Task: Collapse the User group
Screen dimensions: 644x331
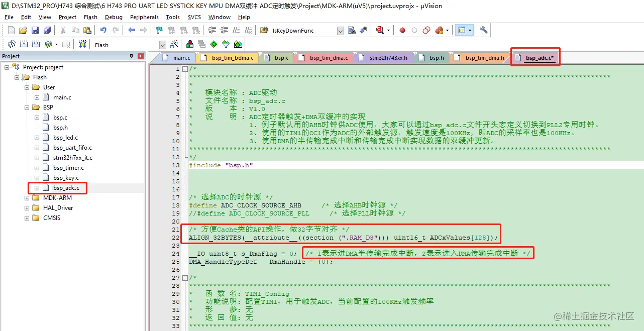Action: coord(27,87)
